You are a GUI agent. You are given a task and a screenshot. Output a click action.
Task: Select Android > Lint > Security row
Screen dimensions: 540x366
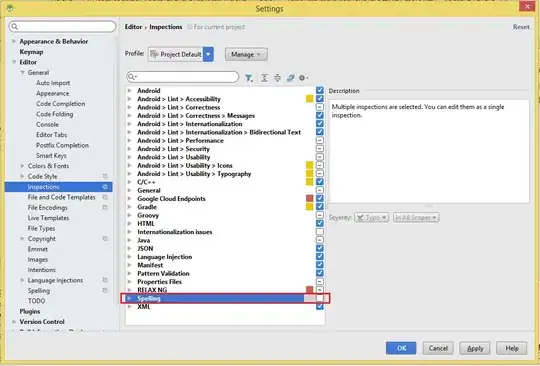225,149
